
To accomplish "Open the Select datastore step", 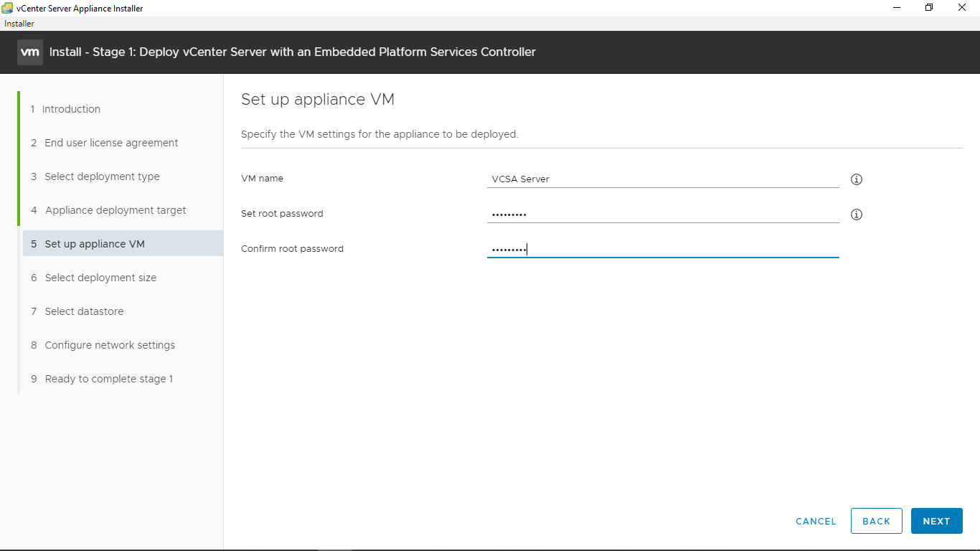I will [83, 311].
